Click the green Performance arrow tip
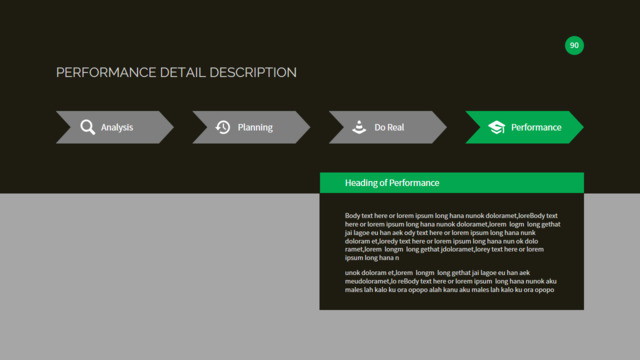This screenshot has width=640, height=360. click(576, 127)
